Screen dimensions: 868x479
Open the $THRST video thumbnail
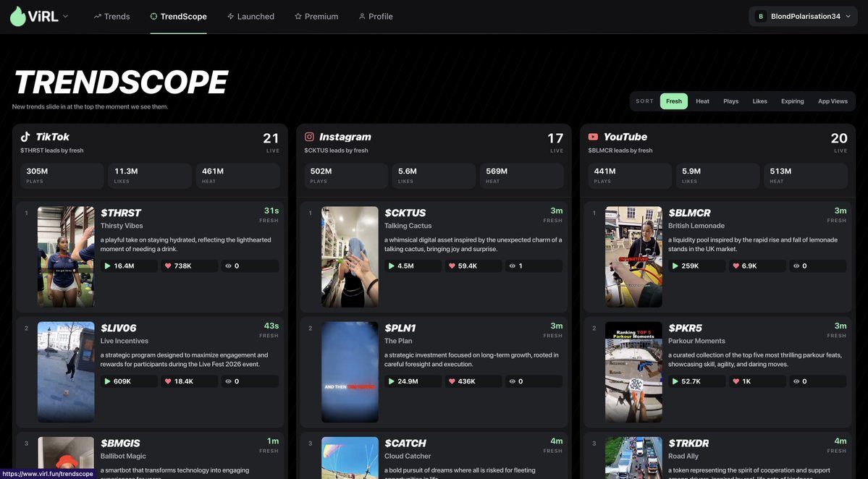[x=66, y=257]
